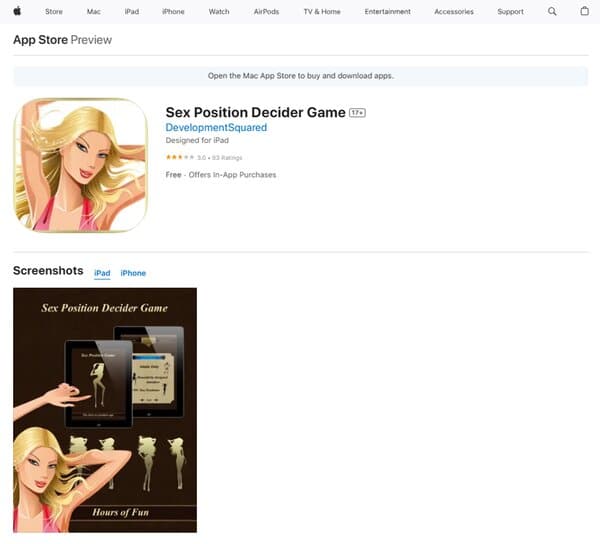
Task: Open the shopping bag icon
Action: pos(584,11)
